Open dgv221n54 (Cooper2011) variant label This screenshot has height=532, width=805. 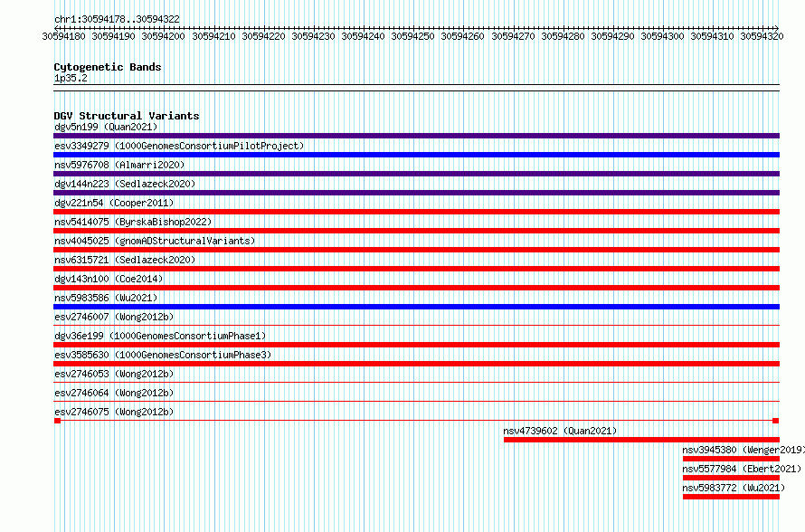pos(114,203)
